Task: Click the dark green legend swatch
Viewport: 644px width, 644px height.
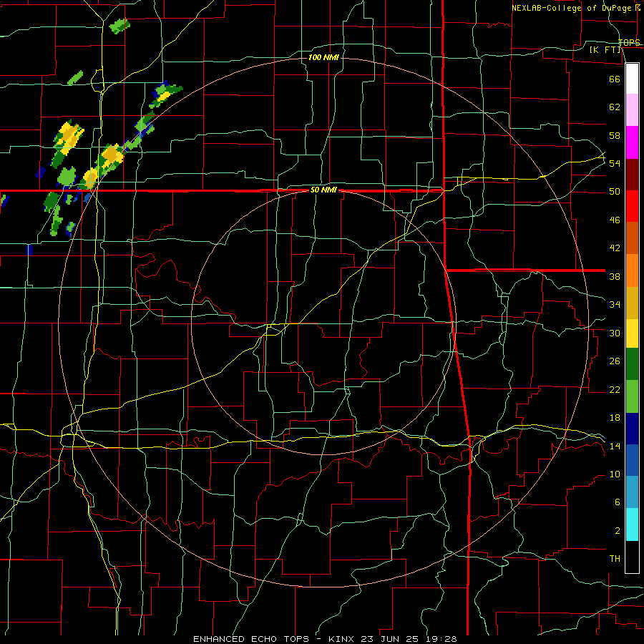Action: tap(632, 364)
